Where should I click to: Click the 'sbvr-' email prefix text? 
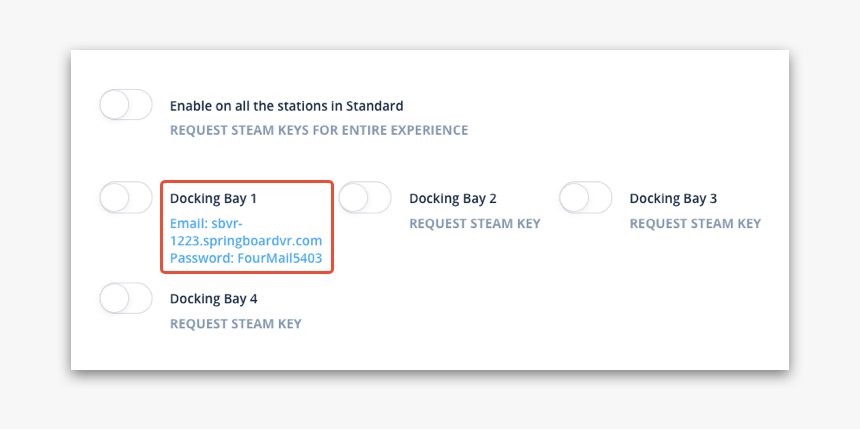(x=227, y=224)
